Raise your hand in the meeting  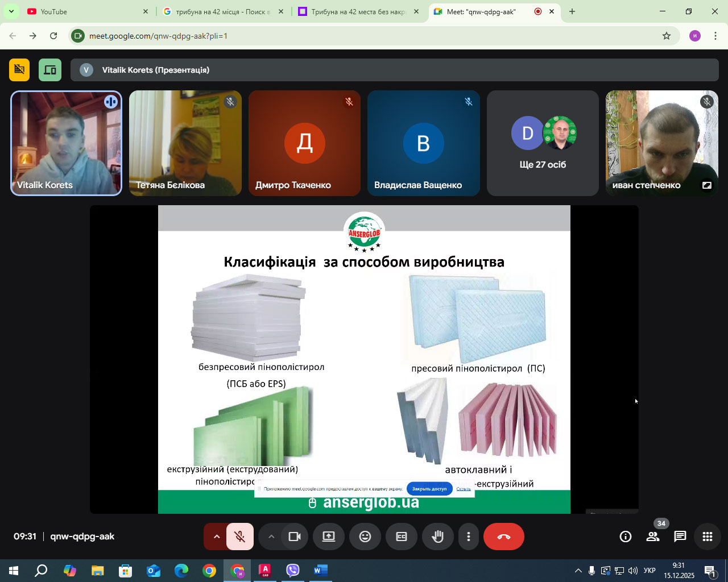point(437,537)
